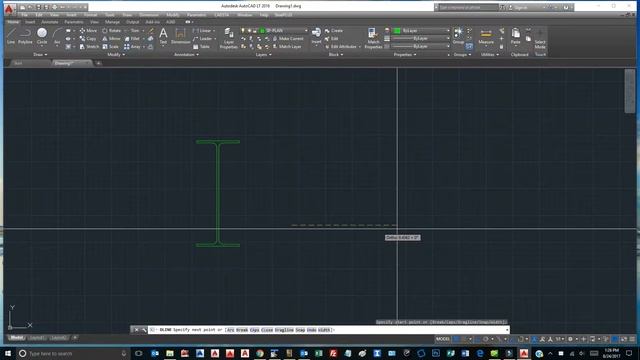Click the Windows taskbar search box
This screenshot has width=640, height=360.
point(73,353)
